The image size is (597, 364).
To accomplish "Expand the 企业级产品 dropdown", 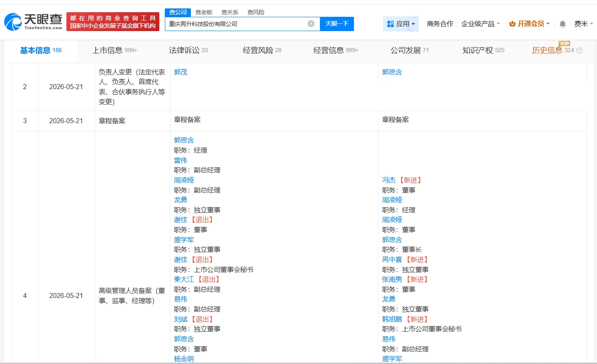I will 481,24.
